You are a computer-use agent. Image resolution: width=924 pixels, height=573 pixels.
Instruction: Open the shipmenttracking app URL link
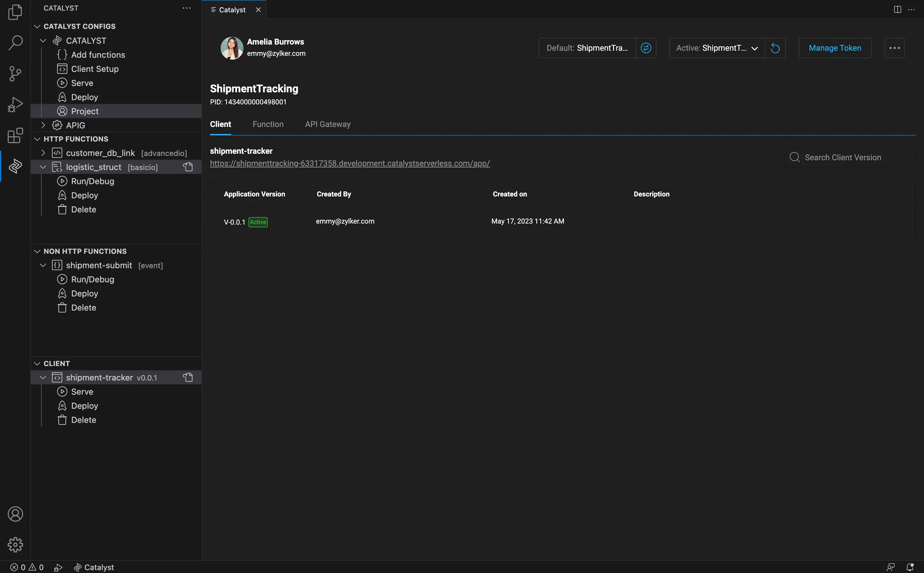click(x=350, y=163)
